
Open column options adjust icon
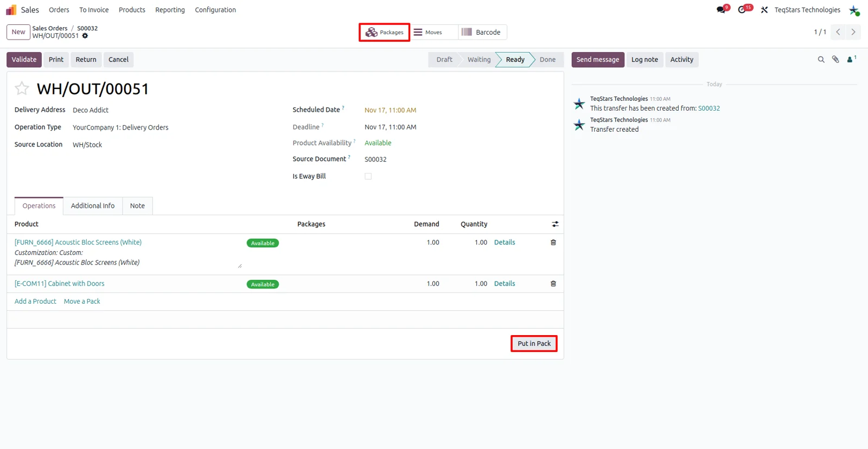click(555, 224)
